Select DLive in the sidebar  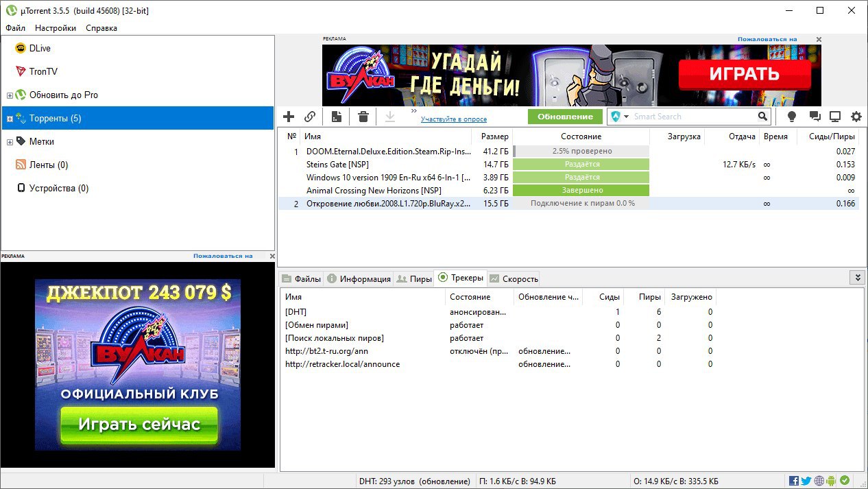pyautogui.click(x=40, y=48)
